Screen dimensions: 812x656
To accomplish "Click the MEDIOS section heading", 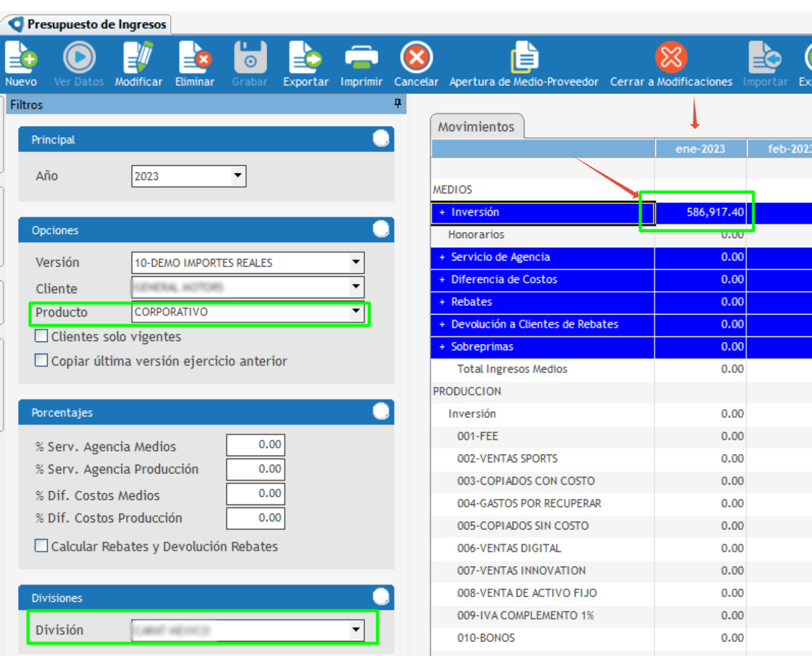I will (452, 190).
